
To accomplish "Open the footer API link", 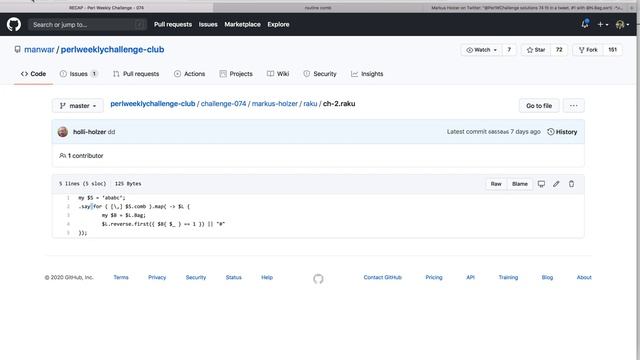I will click(471, 278).
